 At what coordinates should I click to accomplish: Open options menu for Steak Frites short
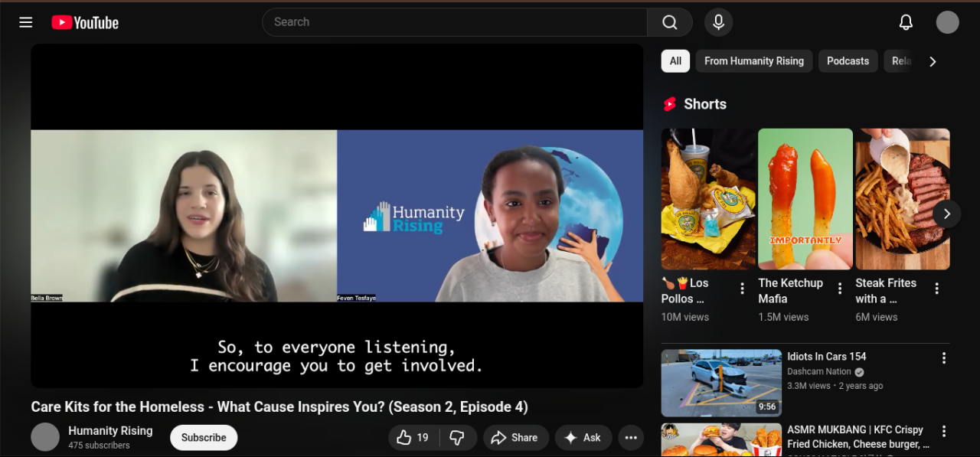click(x=936, y=289)
